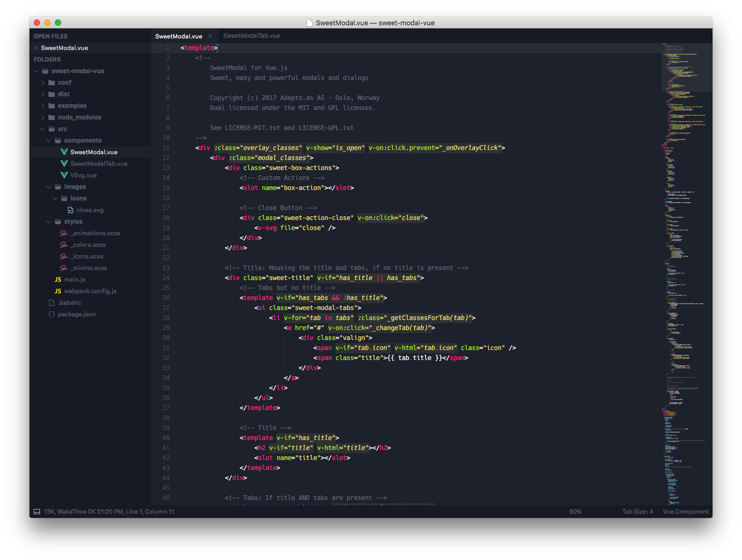Image resolution: width=742 pixels, height=560 pixels.
Task: Close SweetModal.vue from the Open Files list
Action: [x=36, y=48]
